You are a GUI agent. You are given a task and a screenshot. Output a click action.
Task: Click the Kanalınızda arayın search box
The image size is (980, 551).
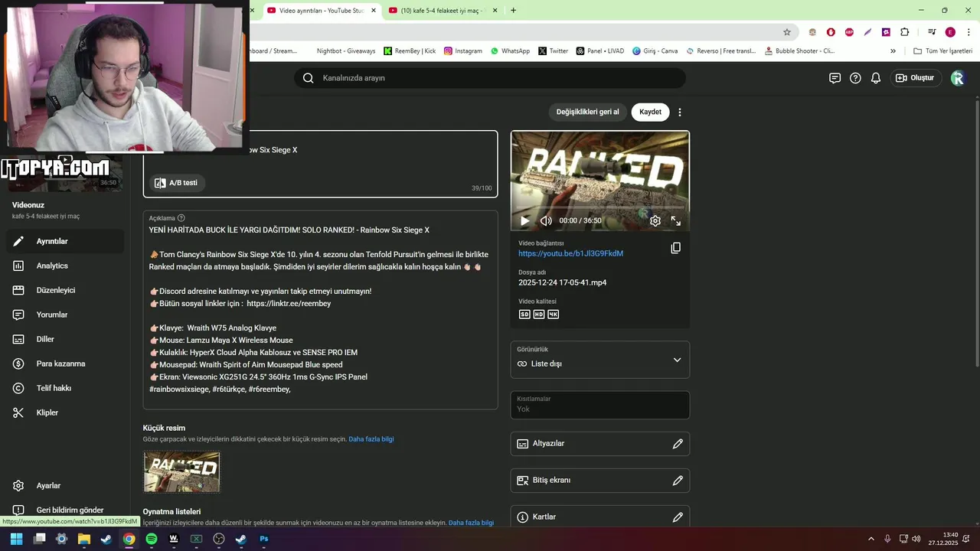490,78
